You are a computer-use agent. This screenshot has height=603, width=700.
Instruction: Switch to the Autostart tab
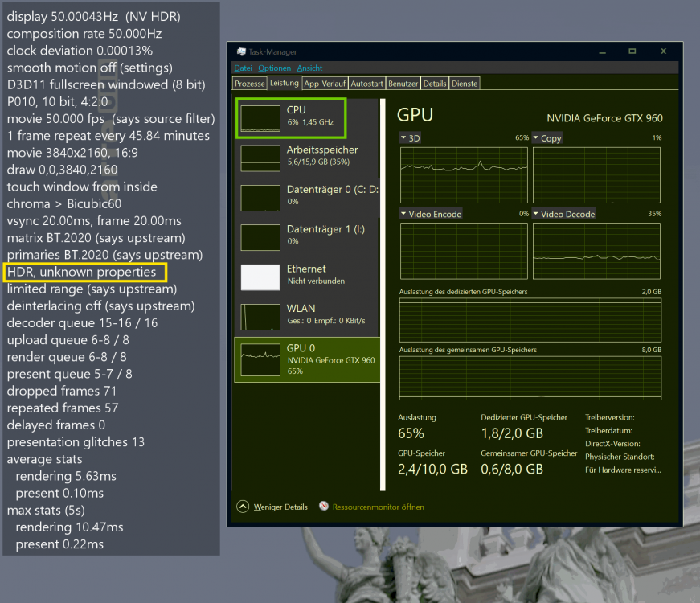point(367,83)
